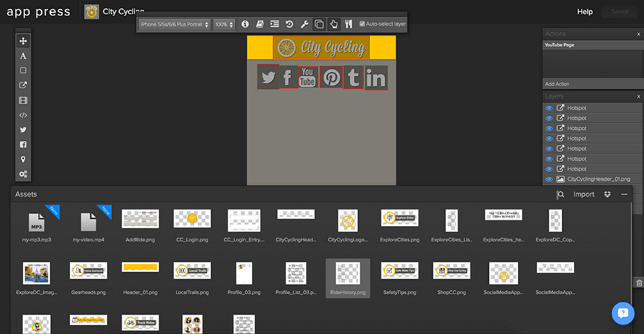This screenshot has width=644, height=334.
Task: Select the CC_Login.png asset thumbnail
Action: pyautogui.click(x=192, y=219)
